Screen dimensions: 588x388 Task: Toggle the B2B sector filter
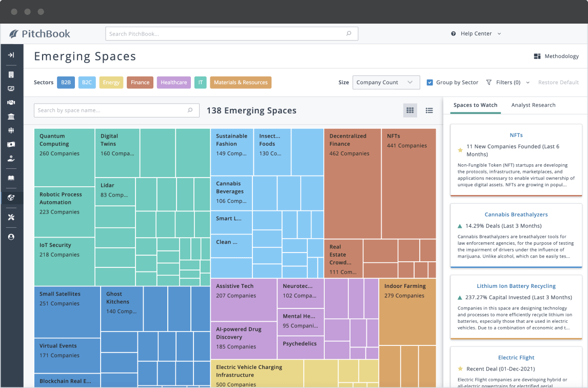(66, 82)
